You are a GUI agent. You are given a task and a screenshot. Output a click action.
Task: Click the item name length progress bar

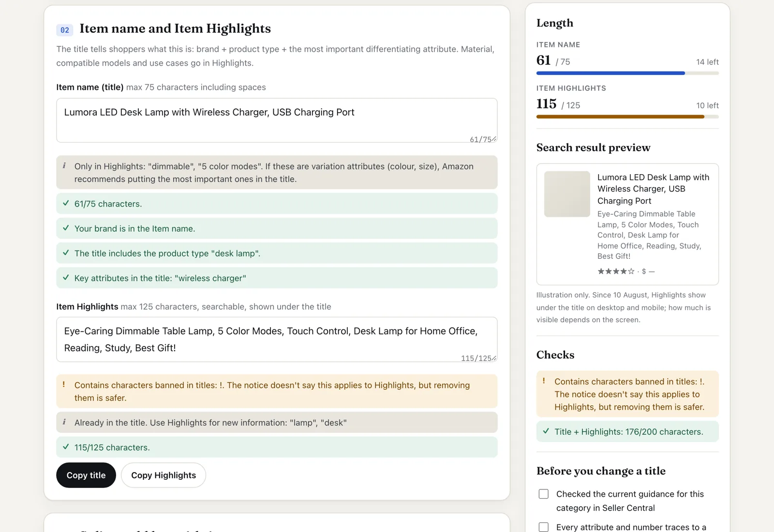click(x=627, y=73)
